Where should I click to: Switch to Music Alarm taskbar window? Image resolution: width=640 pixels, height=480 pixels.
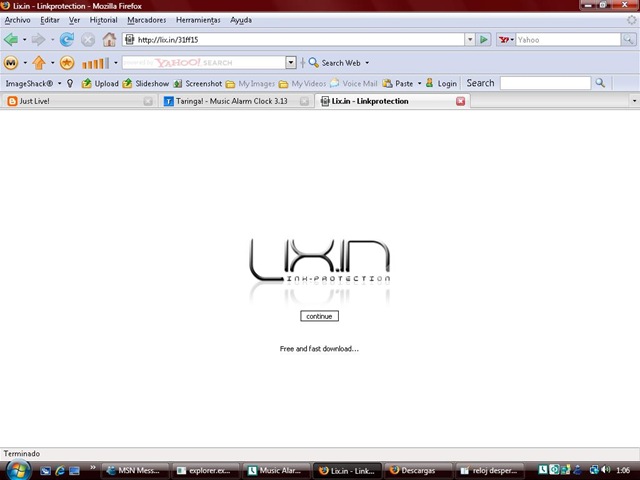tap(276, 471)
